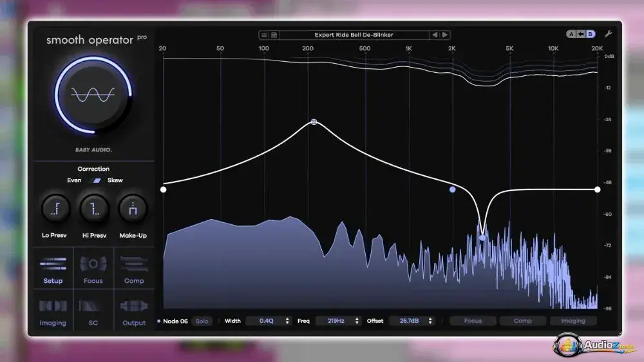
Task: Adjust the Width value stepper arrows
Action: [287, 321]
